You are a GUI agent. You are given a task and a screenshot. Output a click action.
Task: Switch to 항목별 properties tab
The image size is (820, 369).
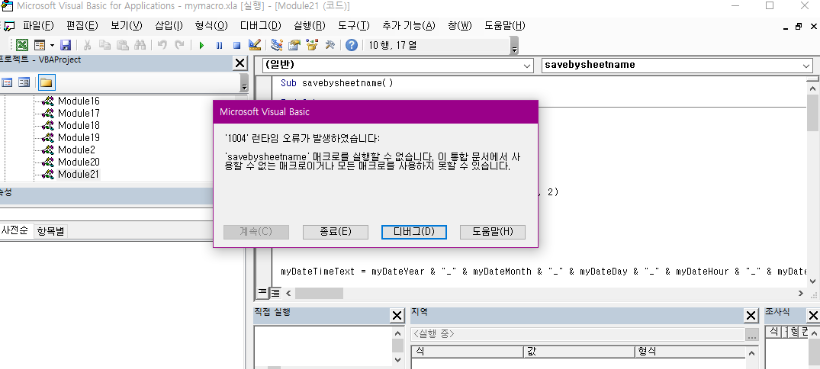tap(51, 232)
